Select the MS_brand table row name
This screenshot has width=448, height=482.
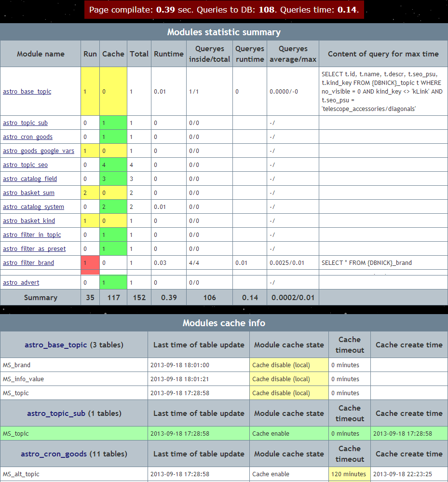16,365
